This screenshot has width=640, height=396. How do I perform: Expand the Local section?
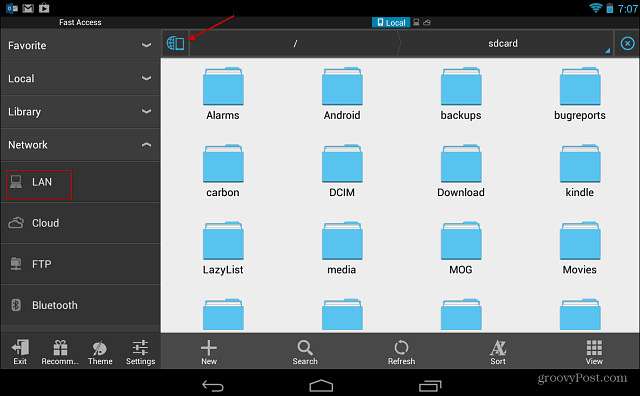[x=80, y=78]
